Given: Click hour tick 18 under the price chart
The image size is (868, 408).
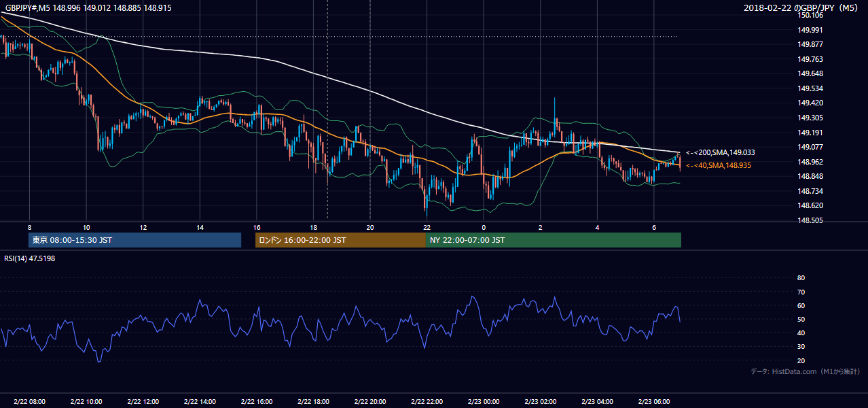Looking at the screenshot, I should (313, 227).
